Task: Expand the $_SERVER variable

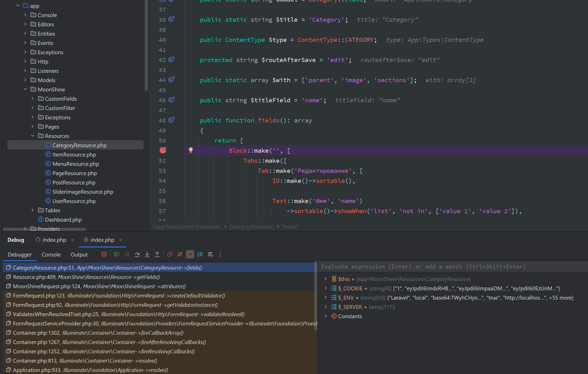Action: pyautogui.click(x=326, y=307)
